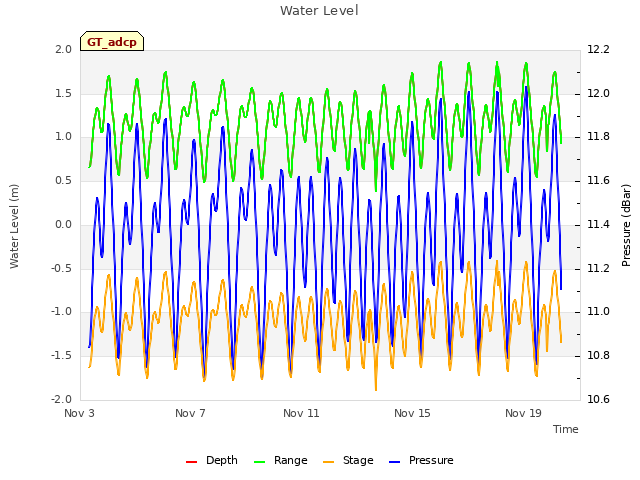Click the Nov 7 tick label
The image size is (640, 480).
point(190,413)
